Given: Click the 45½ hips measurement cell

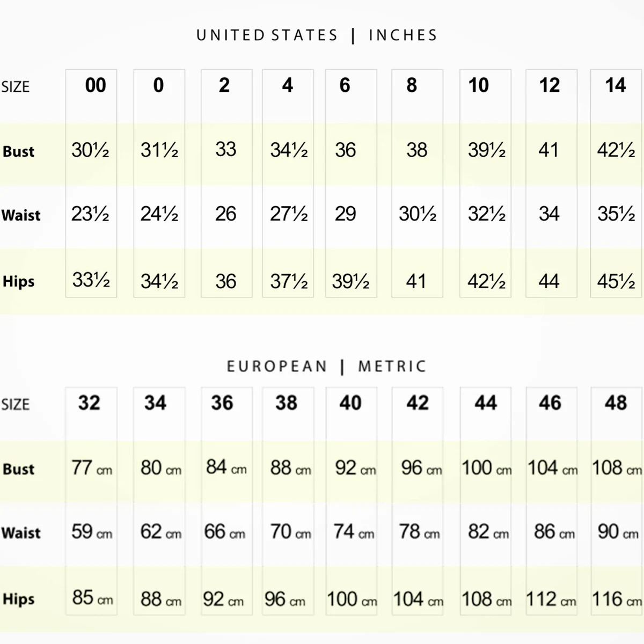Looking at the screenshot, I should tap(616, 281).
